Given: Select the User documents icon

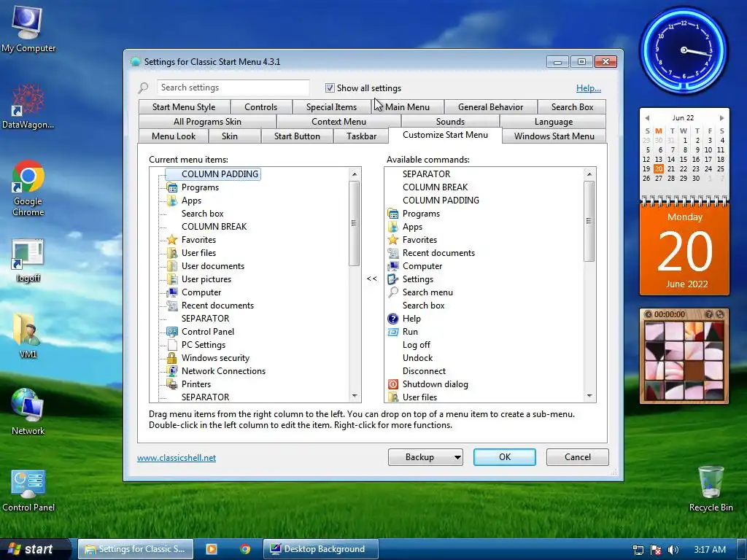Looking at the screenshot, I should (172, 266).
